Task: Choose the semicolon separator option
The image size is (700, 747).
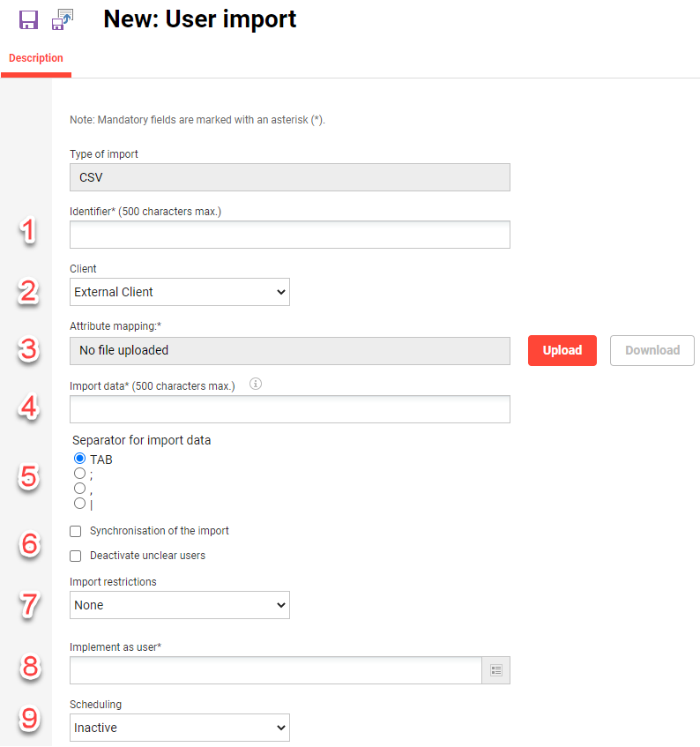Action: [x=79, y=474]
